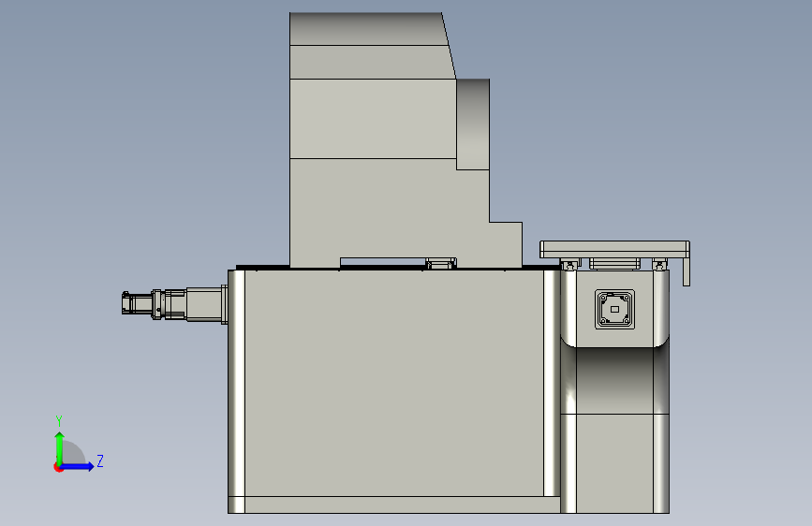Select the small clamp block on top of base
This screenshot has width=812, height=526.
coord(441,264)
